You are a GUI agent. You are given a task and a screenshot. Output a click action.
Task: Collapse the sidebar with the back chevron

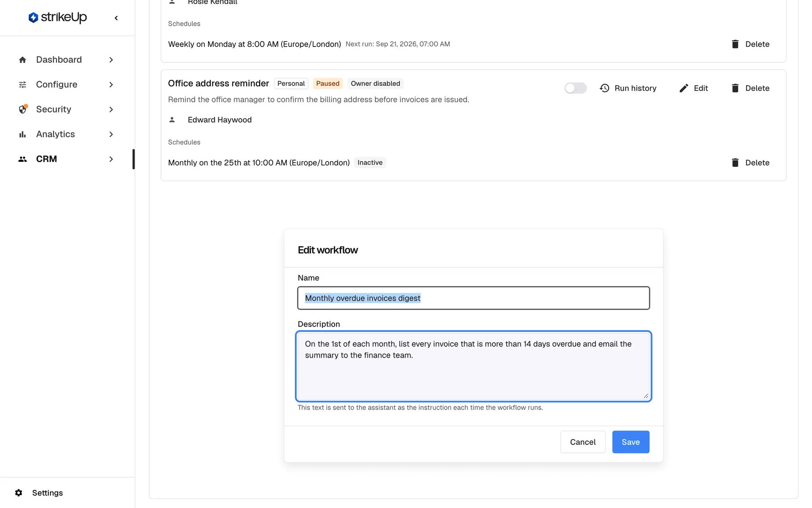[116, 18]
